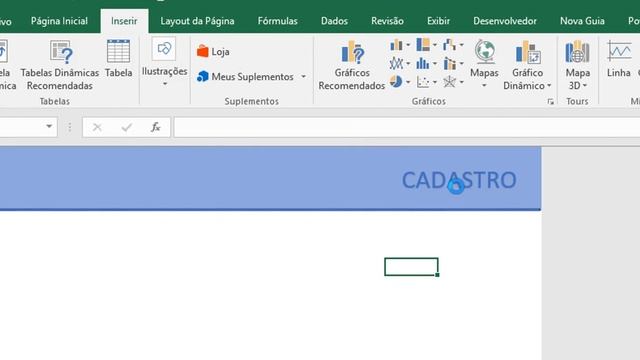Insert a statistic histogram chart
Image resolution: width=640 pixels, height=360 pixels.
[423, 63]
